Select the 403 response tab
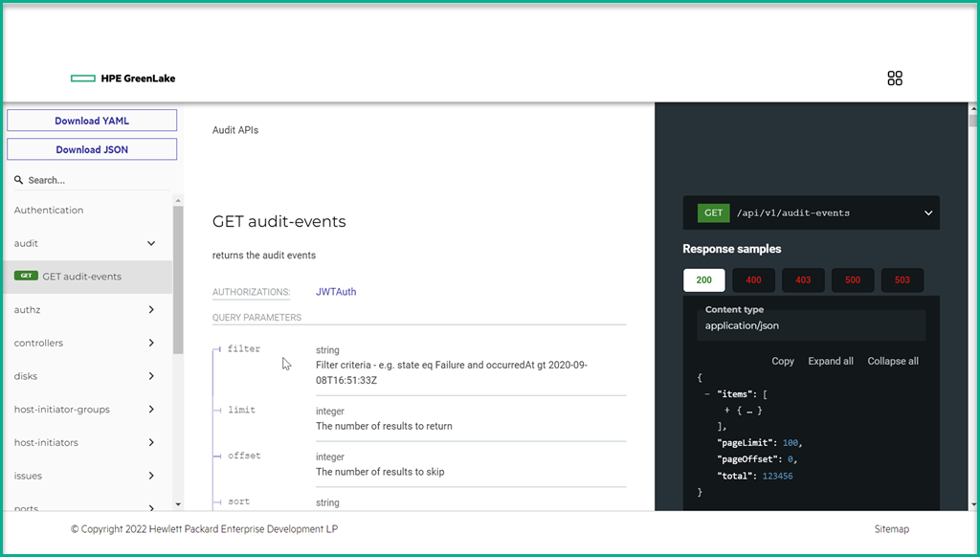Screen dimensions: 980x557 pyautogui.click(x=803, y=280)
